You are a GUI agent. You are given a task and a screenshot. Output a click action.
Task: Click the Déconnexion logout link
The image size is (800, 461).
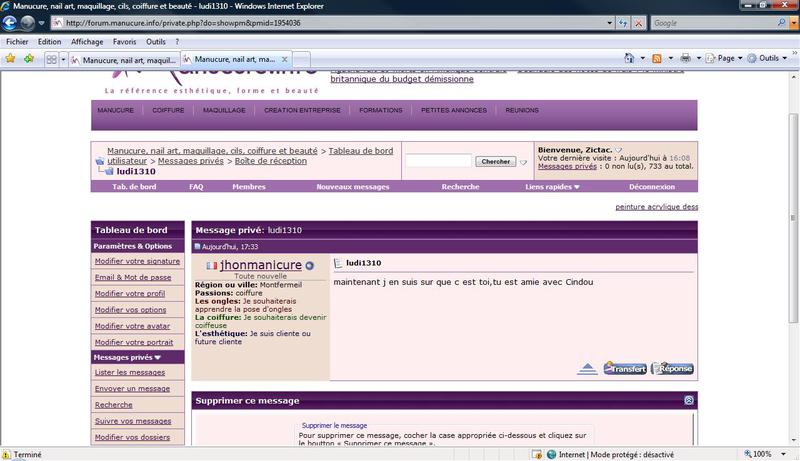coord(652,187)
